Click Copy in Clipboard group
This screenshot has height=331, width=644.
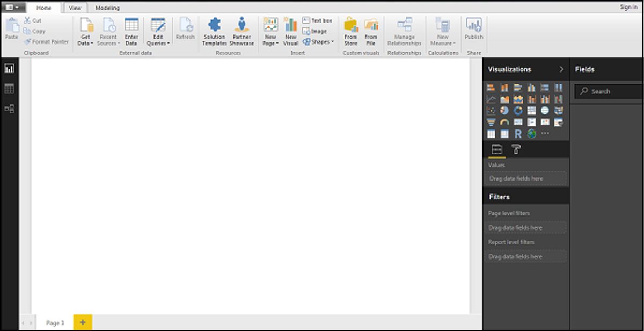click(x=34, y=31)
